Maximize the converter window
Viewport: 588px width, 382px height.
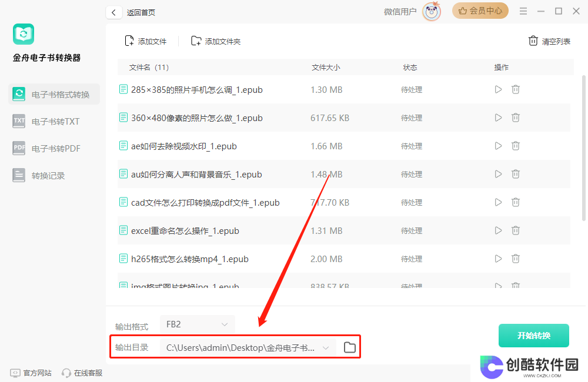point(559,11)
